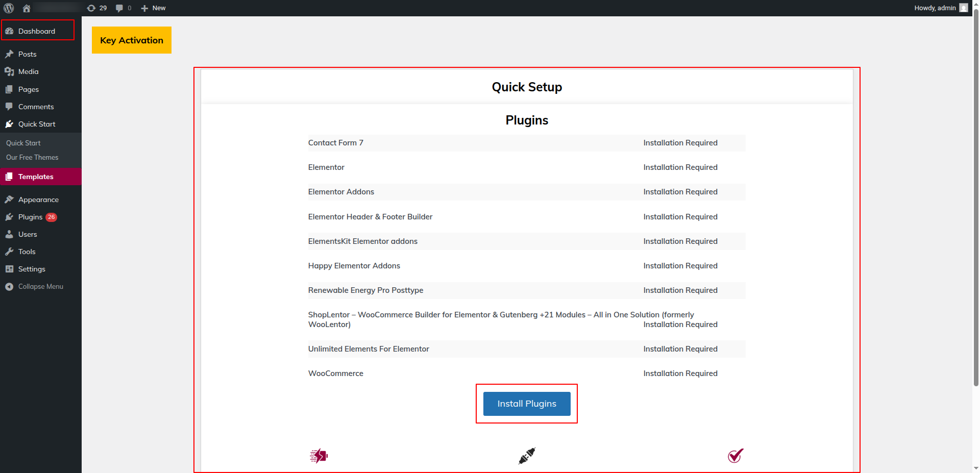The width and height of the screenshot is (980, 473).
Task: Click the page vertical scrollbar
Action: click(976, 204)
